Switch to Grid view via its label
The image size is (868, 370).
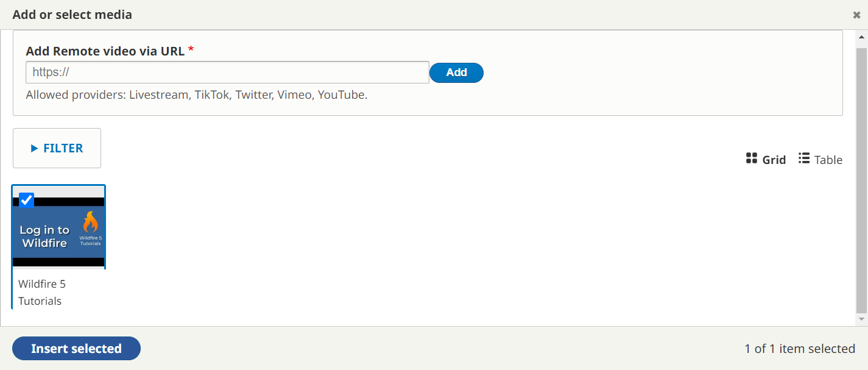[774, 160]
